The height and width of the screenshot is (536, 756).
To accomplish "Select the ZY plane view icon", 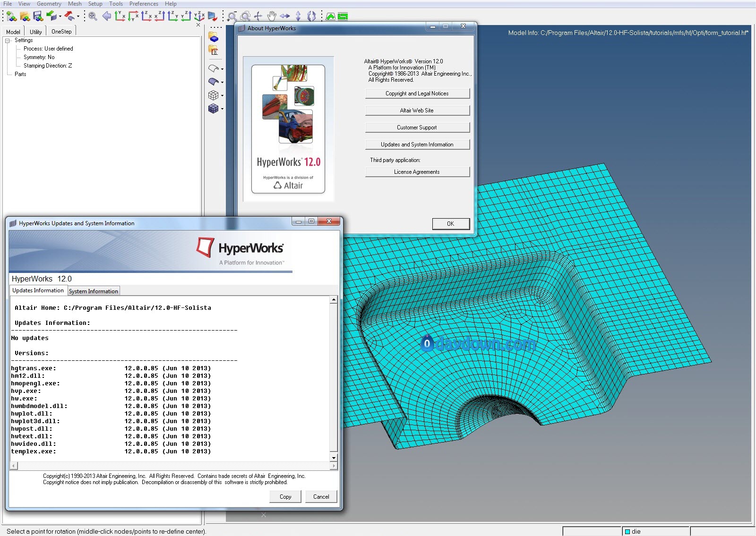I will tap(186, 17).
